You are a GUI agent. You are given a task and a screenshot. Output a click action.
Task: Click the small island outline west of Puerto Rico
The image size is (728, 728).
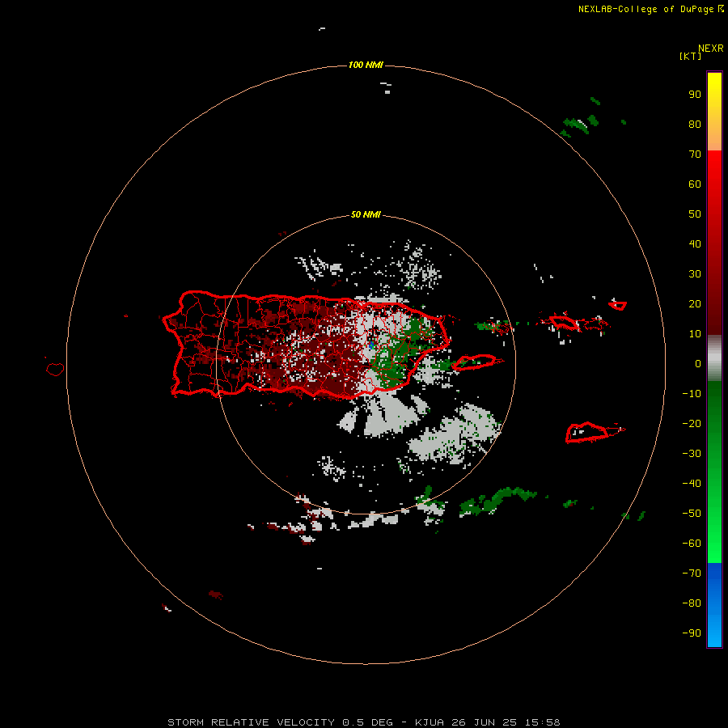point(55,369)
